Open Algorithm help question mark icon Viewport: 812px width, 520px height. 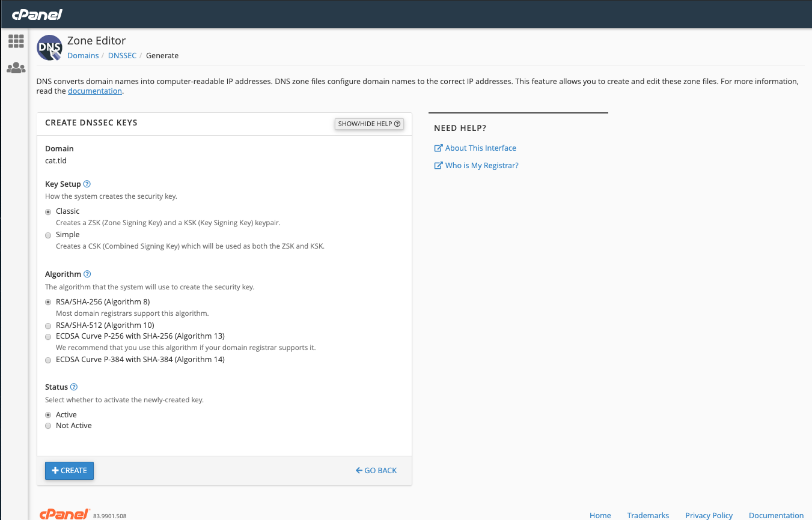tap(87, 274)
